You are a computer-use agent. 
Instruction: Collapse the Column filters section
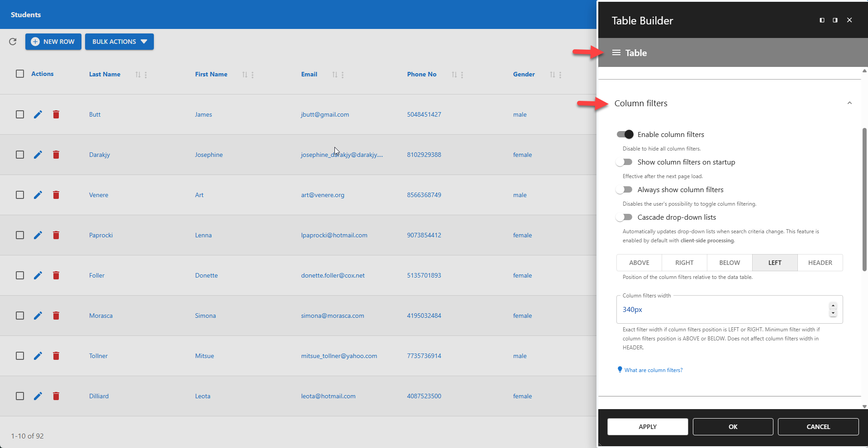[x=849, y=103]
